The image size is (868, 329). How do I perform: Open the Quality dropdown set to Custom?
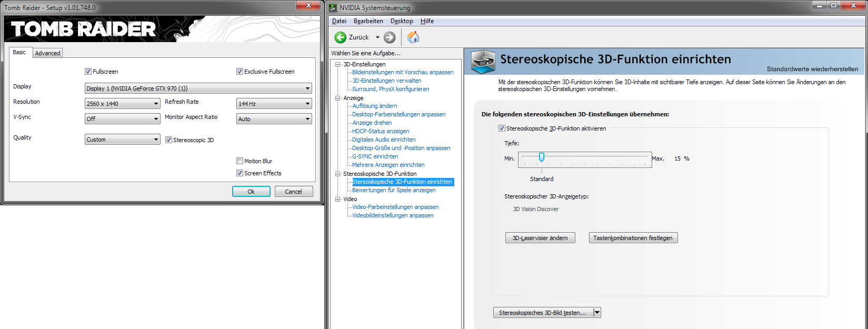[x=123, y=139]
